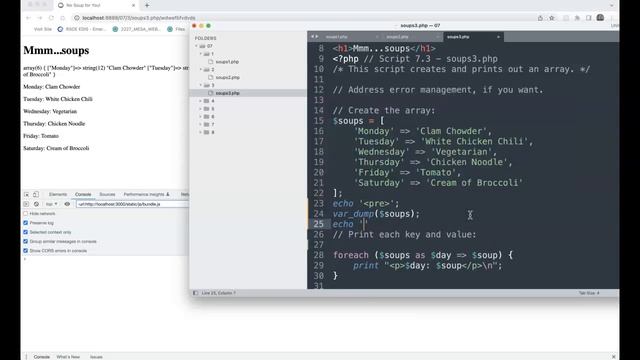Toggle DevTools device toolbar
Viewport: 640px width, 360px height.
(36, 194)
